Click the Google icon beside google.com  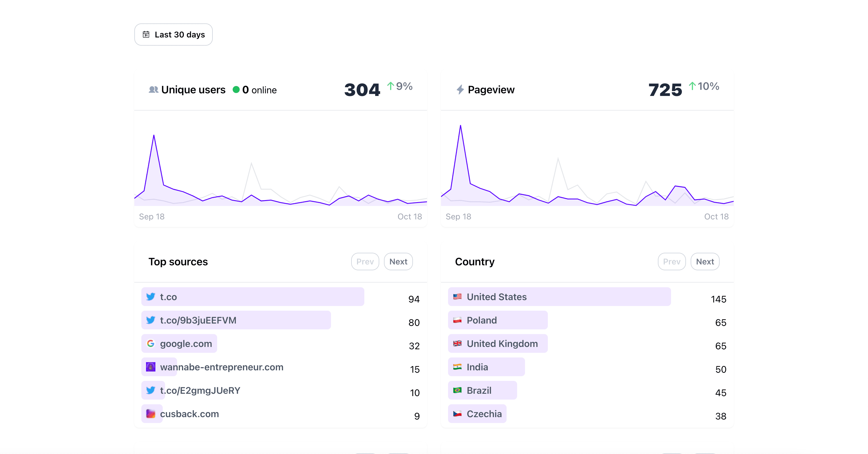pyautogui.click(x=151, y=343)
